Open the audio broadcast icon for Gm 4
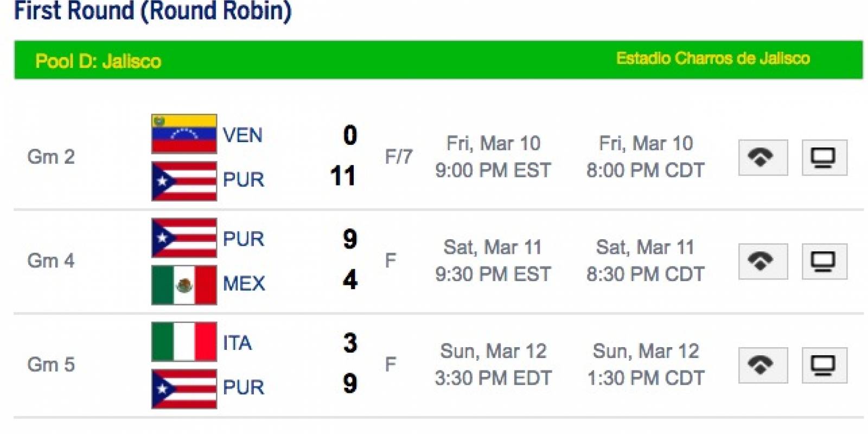The width and height of the screenshot is (868, 434). tap(763, 261)
